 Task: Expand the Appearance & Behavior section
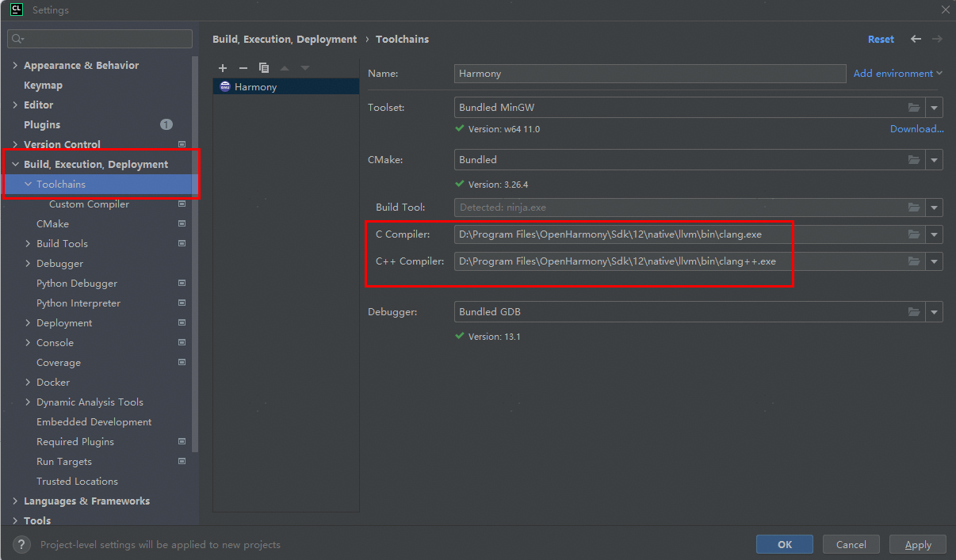(x=15, y=66)
